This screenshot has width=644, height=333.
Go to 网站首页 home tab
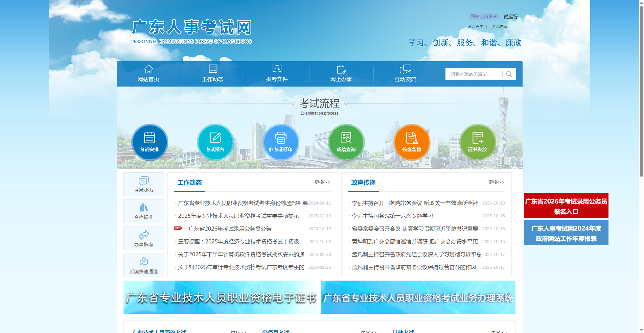148,74
